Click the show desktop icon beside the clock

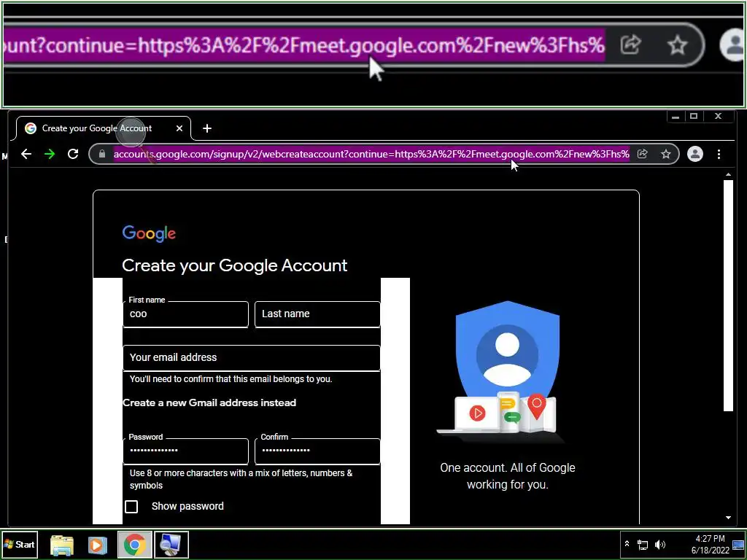[x=738, y=545]
